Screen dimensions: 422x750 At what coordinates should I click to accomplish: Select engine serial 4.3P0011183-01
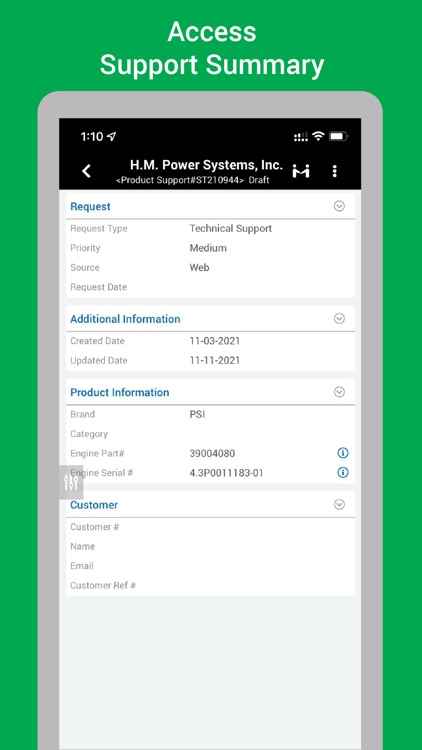pos(226,474)
